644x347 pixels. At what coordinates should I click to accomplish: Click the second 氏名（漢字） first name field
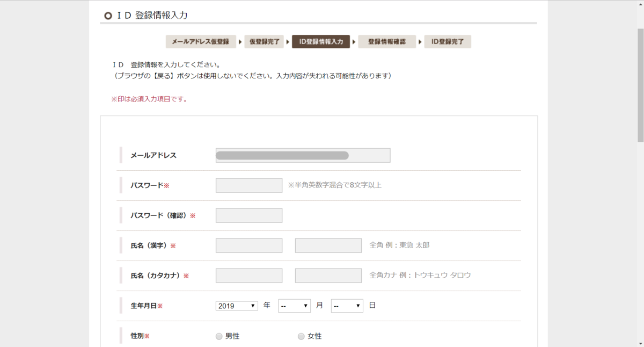(x=328, y=245)
